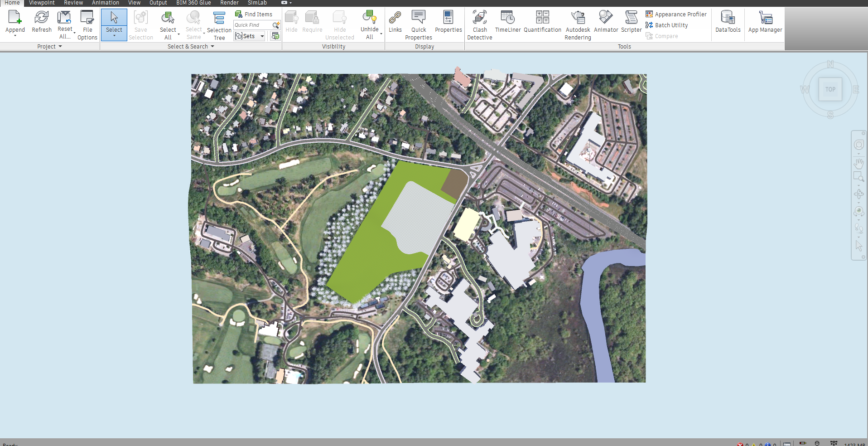Toggle the Find Items window
868x446 pixels.
click(x=254, y=15)
